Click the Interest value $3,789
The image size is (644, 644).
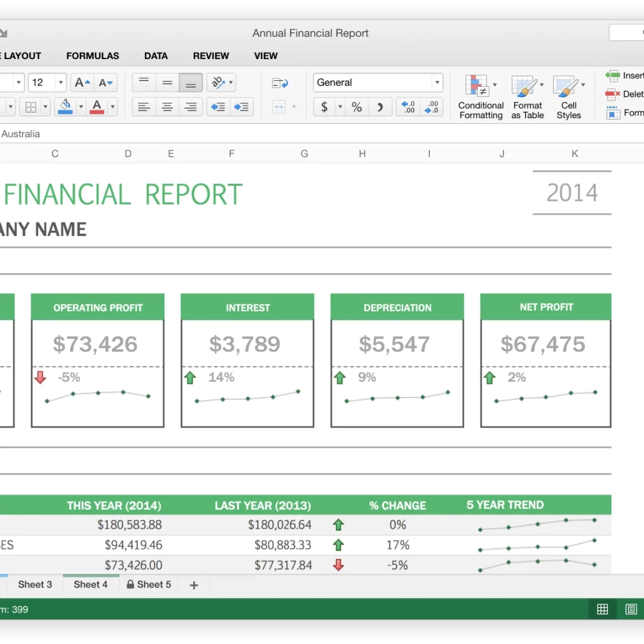click(245, 344)
